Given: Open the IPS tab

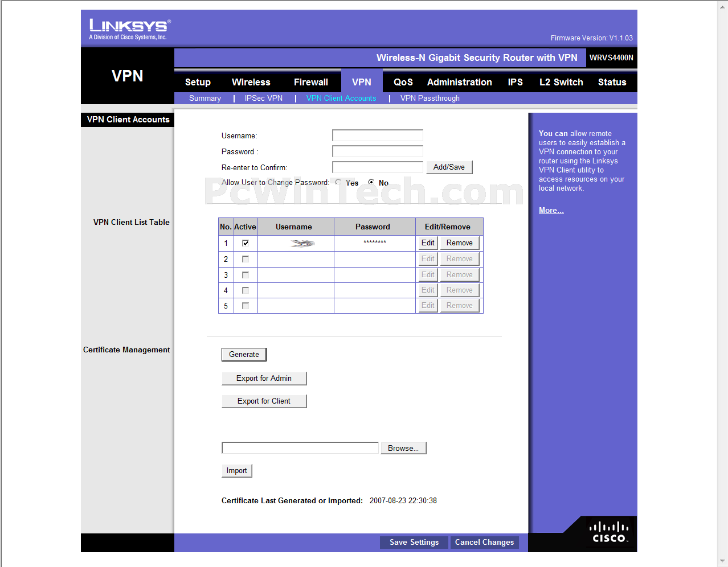Looking at the screenshot, I should pos(516,82).
